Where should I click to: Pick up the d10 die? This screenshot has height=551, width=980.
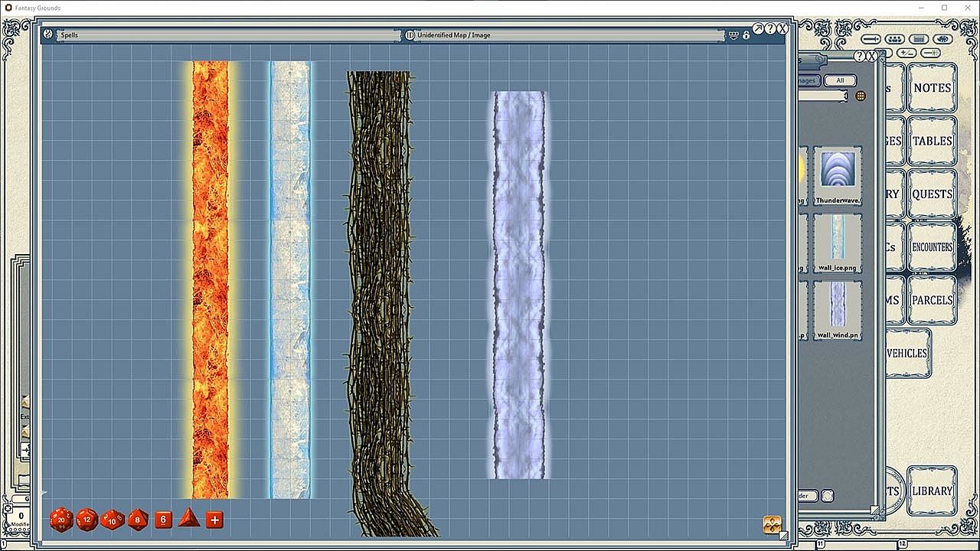pos(113,520)
